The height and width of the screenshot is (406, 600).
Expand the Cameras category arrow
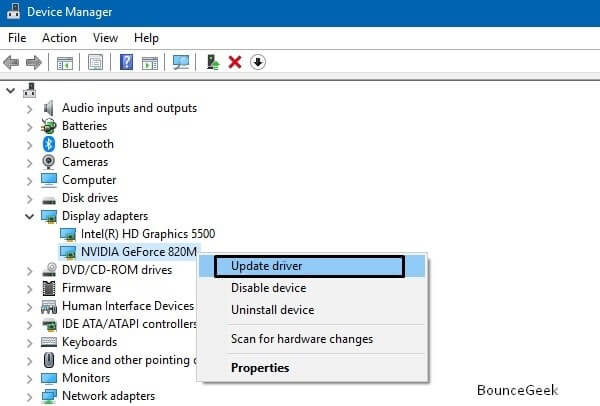pos(29,163)
